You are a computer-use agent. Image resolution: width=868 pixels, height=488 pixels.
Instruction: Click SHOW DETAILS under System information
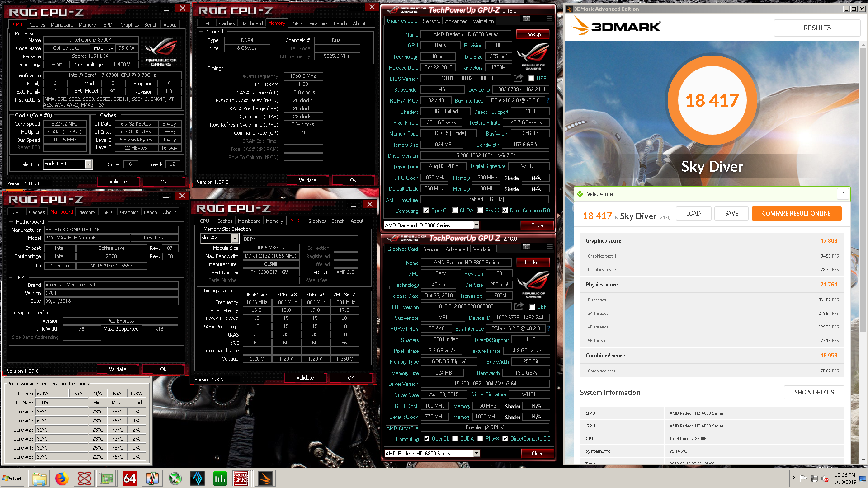tap(814, 392)
